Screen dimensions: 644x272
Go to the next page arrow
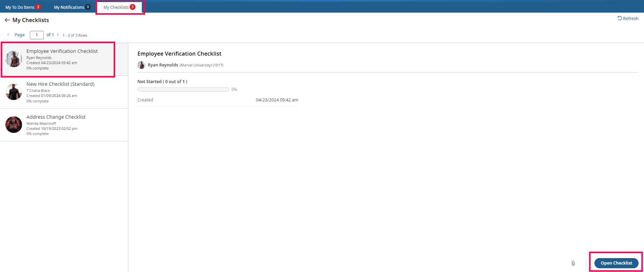click(58, 35)
